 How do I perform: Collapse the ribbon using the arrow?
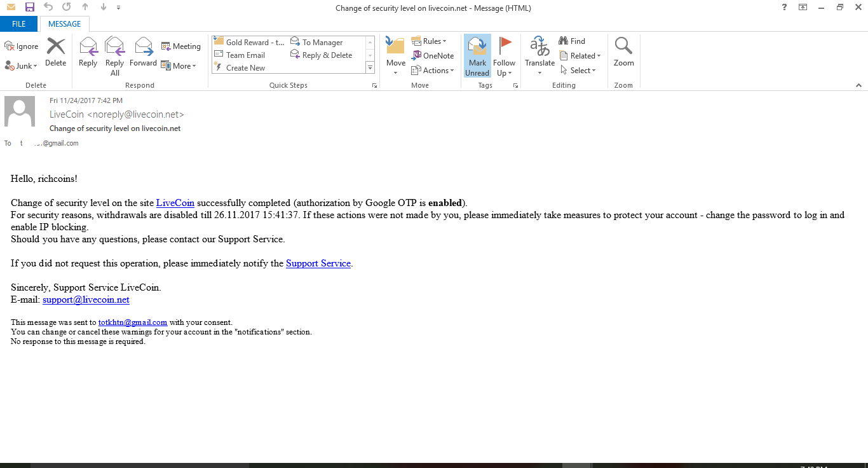click(x=858, y=85)
